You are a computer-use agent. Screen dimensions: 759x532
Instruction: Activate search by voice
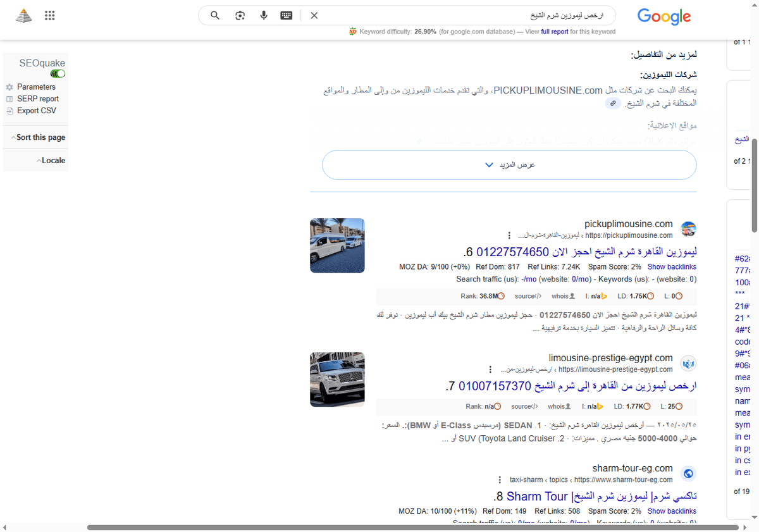coord(264,15)
